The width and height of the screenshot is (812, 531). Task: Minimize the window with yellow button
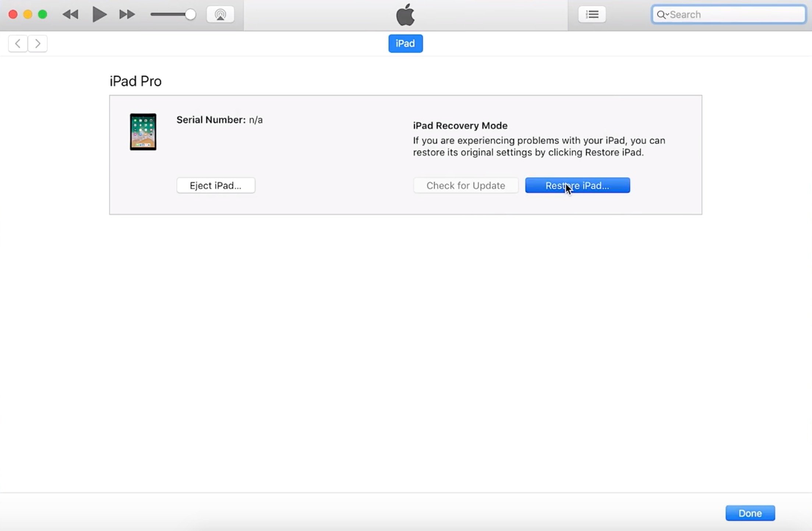[28, 14]
